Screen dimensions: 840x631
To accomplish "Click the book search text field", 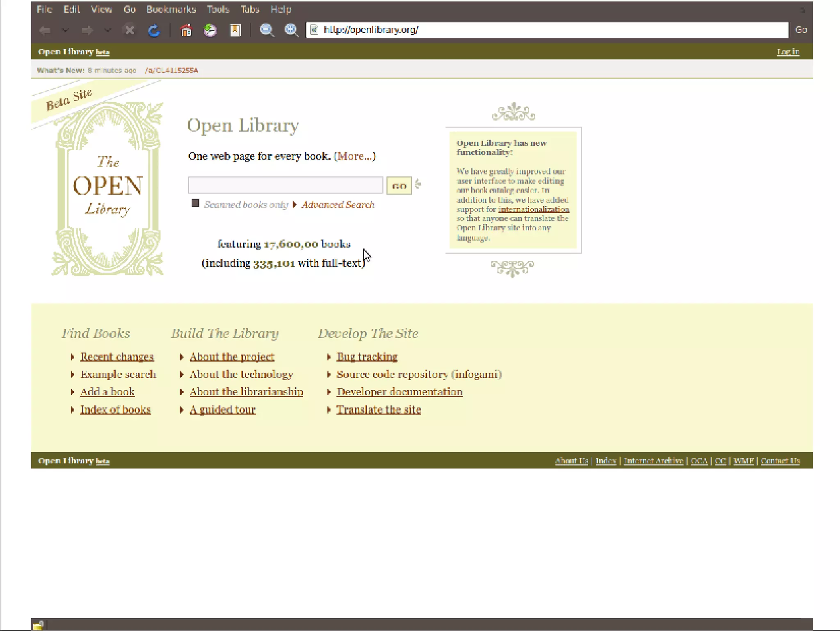I will (x=285, y=185).
